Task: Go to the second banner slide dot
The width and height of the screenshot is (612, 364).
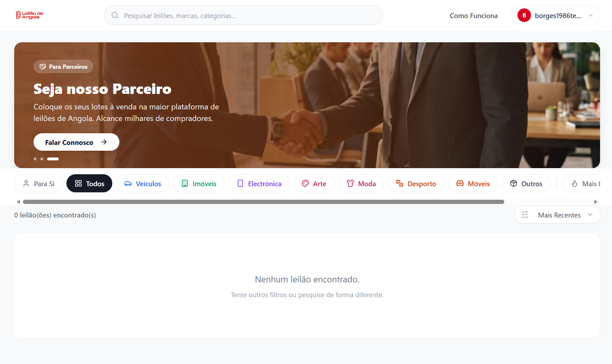Action: click(42, 159)
